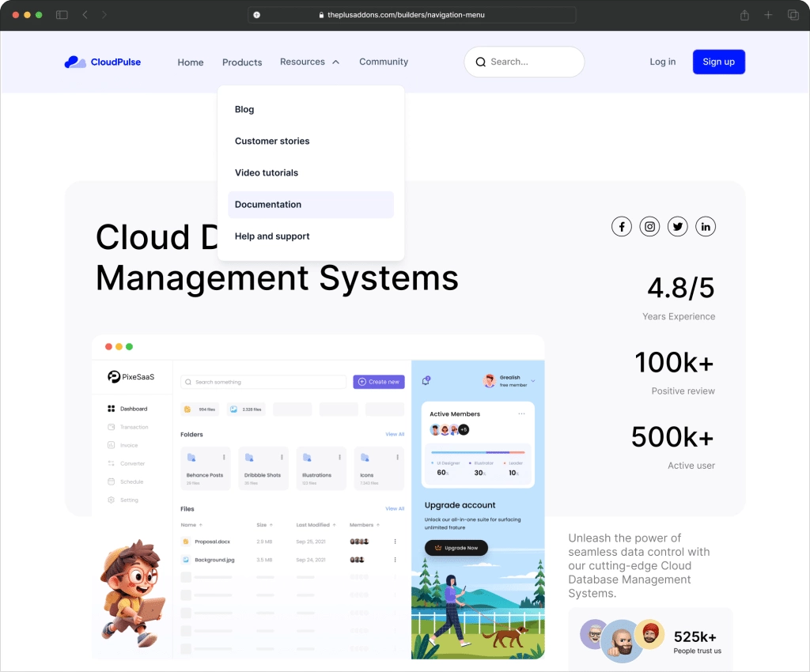Open the Video tutorials menu item
Image resolution: width=810 pixels, height=672 pixels.
pyautogui.click(x=267, y=173)
